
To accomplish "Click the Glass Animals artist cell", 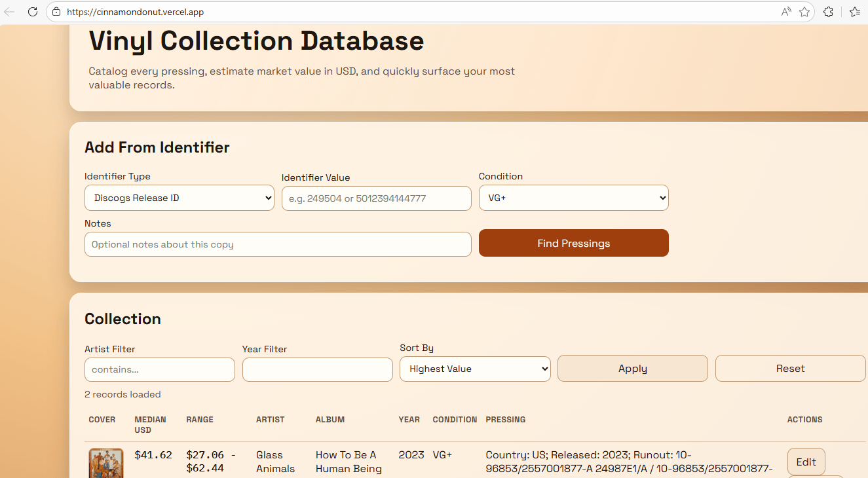I will point(276,462).
